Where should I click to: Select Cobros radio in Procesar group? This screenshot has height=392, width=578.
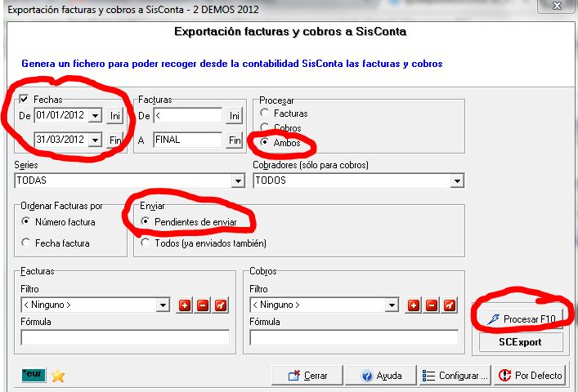pos(264,127)
